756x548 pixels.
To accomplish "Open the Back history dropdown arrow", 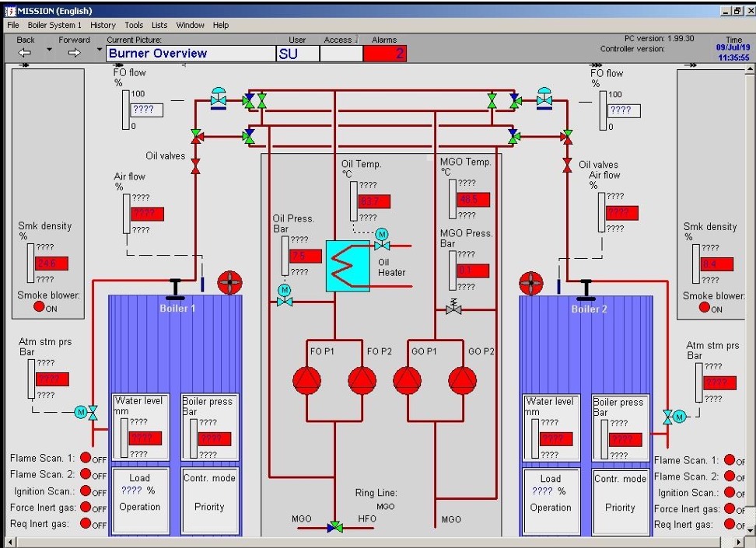I will pyautogui.click(x=49, y=50).
